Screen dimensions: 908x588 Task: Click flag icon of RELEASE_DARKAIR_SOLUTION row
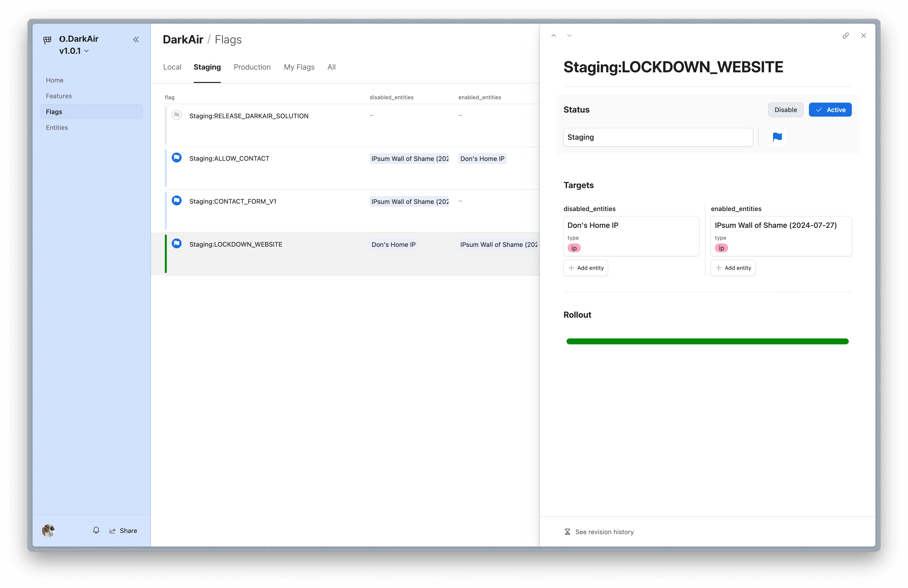(177, 115)
